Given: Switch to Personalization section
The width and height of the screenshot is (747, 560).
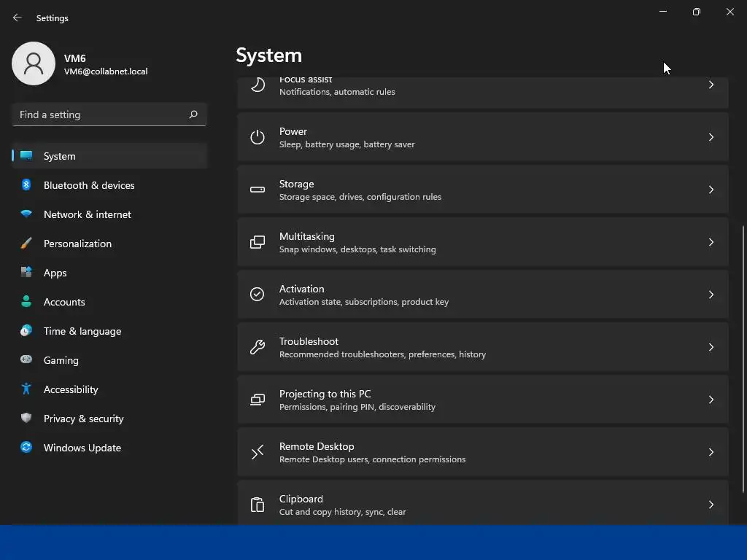Looking at the screenshot, I should 77,244.
